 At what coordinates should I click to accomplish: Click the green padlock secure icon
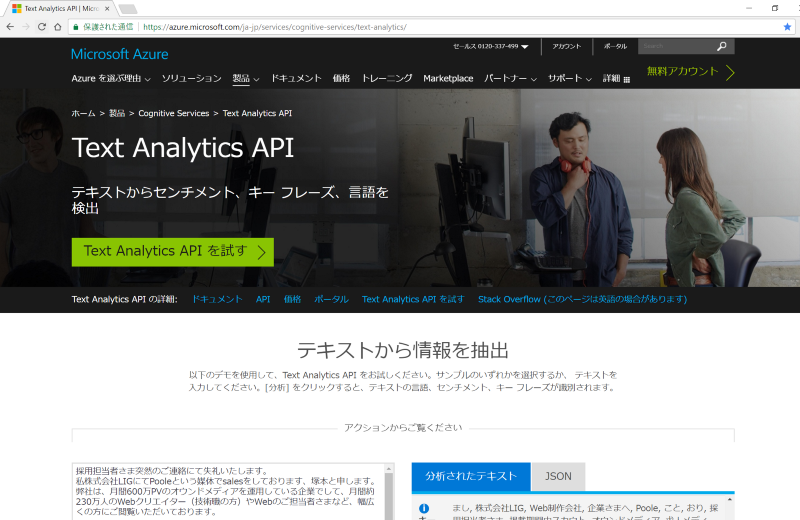78,27
